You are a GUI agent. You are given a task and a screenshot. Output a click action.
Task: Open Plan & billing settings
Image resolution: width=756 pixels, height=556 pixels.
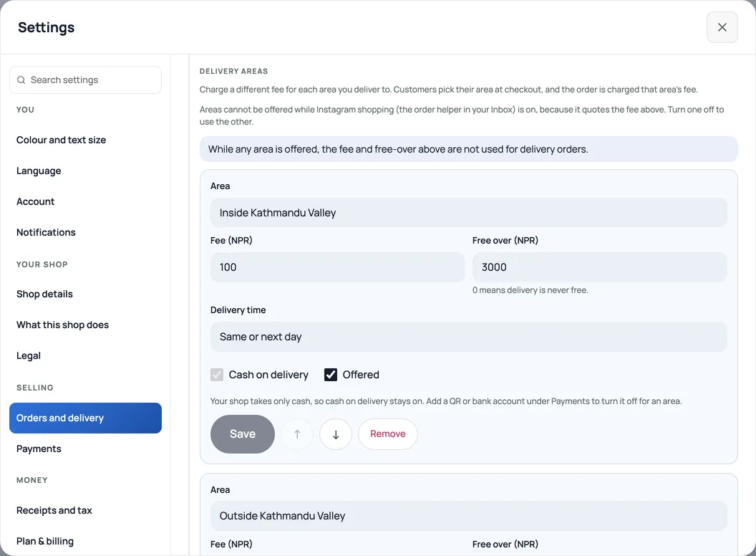click(85, 542)
